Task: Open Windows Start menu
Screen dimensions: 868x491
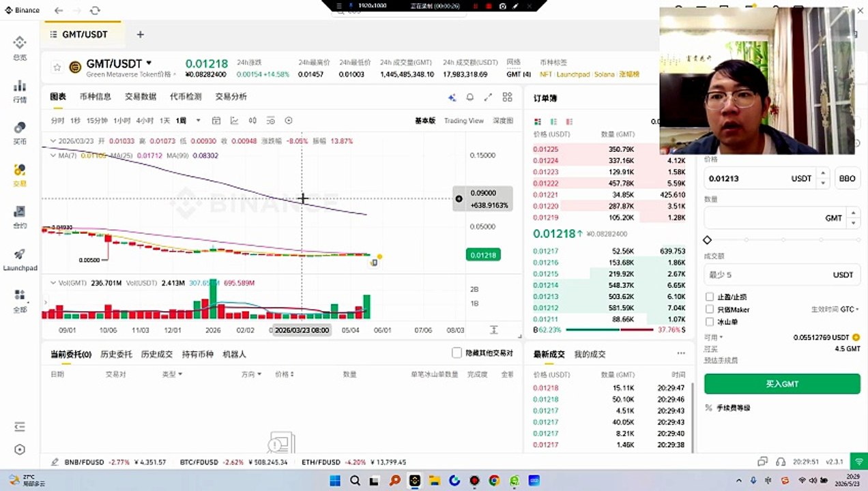Action: point(334,481)
